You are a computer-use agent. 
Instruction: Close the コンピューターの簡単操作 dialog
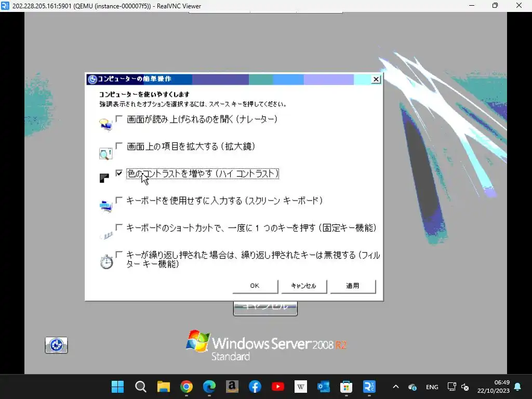click(x=376, y=79)
